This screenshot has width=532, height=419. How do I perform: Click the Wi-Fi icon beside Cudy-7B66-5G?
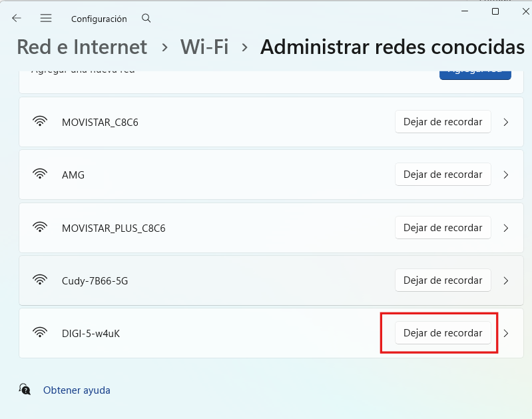[x=40, y=280]
